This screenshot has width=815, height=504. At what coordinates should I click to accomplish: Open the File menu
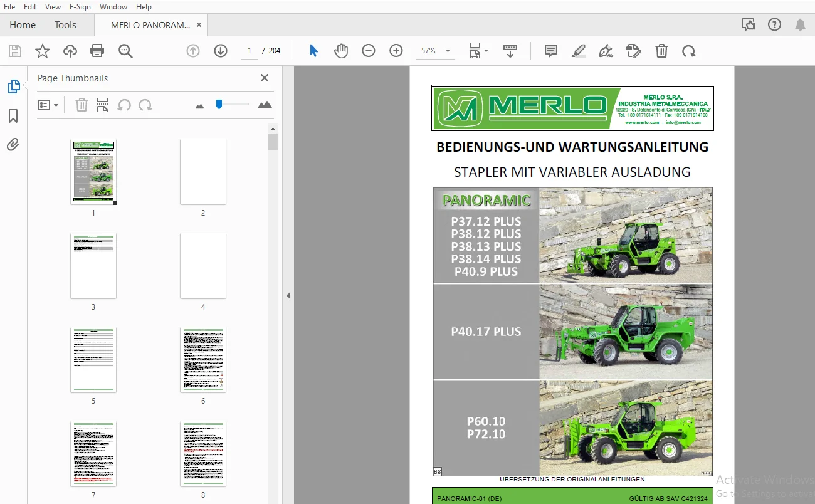(9, 7)
